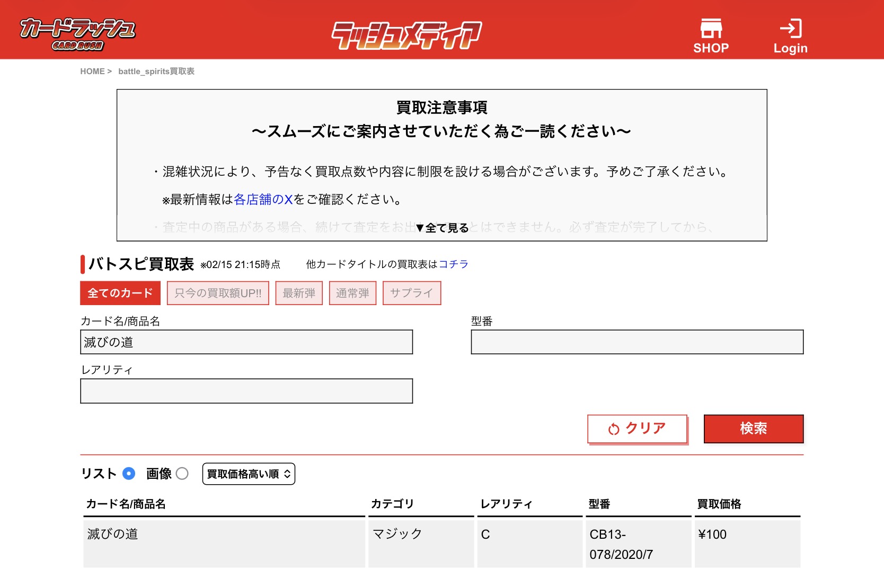Follow the 各店舗のX link

tap(263, 200)
